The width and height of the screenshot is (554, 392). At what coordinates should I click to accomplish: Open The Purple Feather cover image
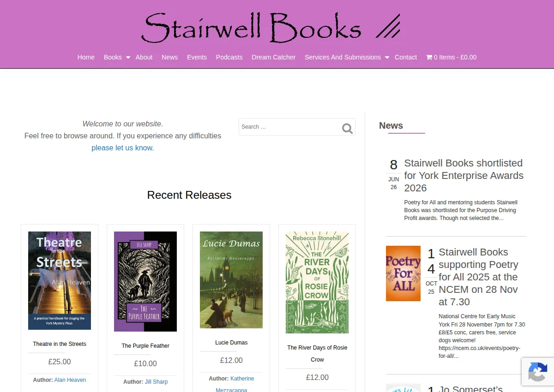coord(145,281)
